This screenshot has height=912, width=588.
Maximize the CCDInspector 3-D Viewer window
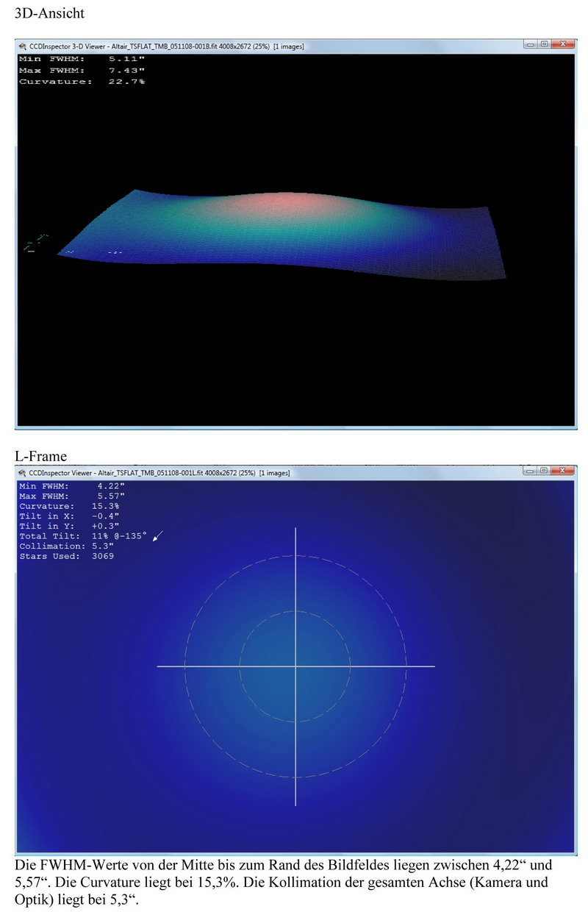[545, 45]
